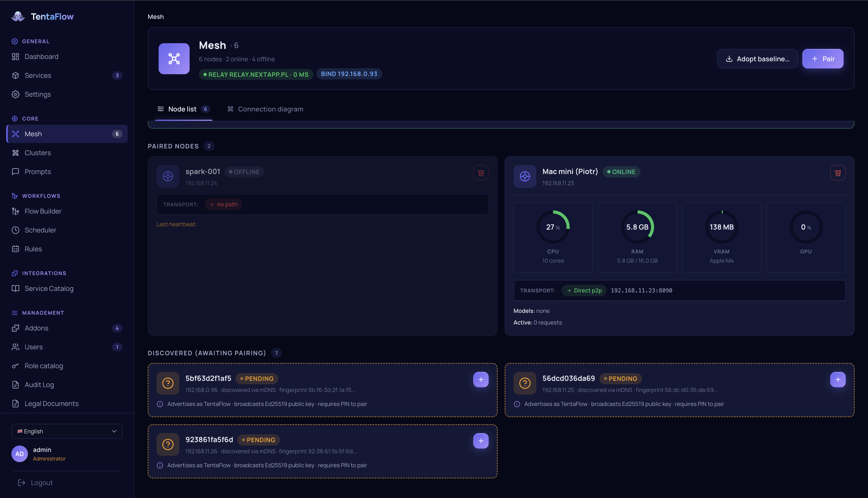Image resolution: width=868 pixels, height=498 pixels.
Task: Open the English language dropdown
Action: tap(67, 431)
